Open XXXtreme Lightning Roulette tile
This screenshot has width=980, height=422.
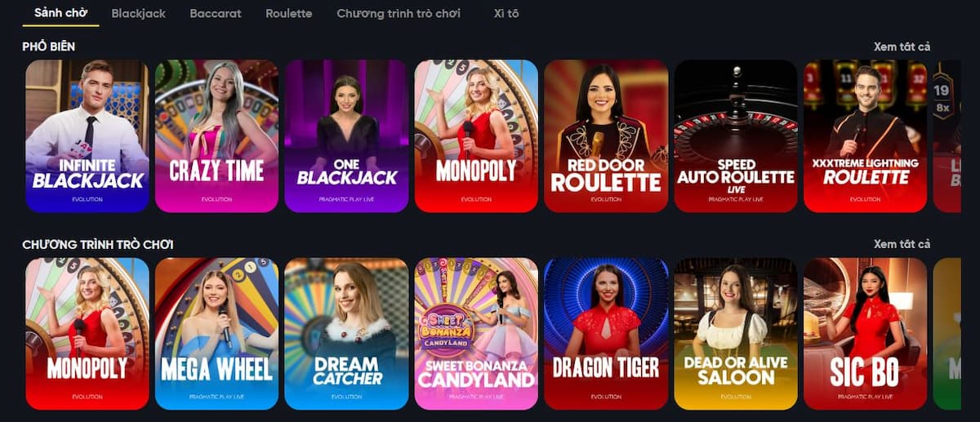[x=866, y=135]
